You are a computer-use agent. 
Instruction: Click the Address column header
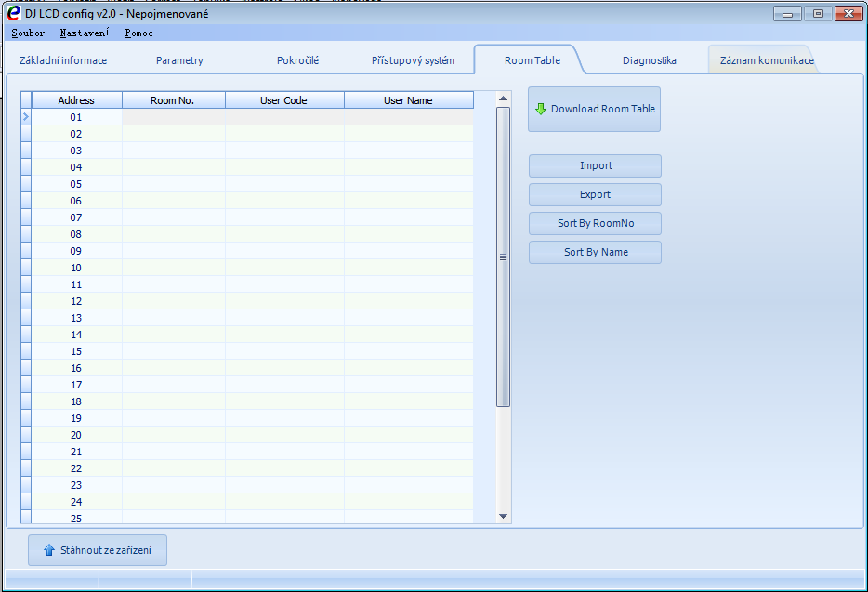[x=76, y=100]
